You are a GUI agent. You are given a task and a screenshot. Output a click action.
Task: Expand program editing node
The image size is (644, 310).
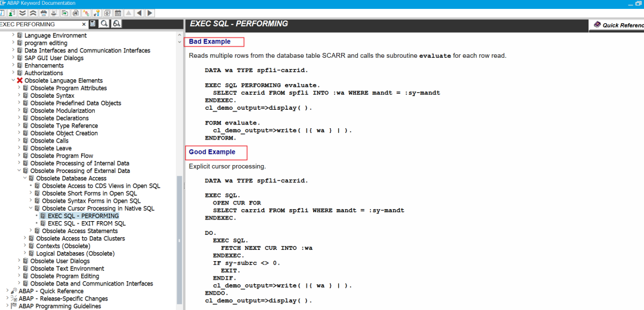tap(13, 43)
